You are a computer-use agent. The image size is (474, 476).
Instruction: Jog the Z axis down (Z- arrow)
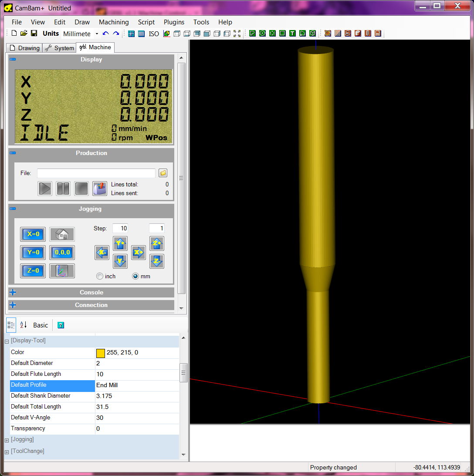pyautogui.click(x=157, y=261)
